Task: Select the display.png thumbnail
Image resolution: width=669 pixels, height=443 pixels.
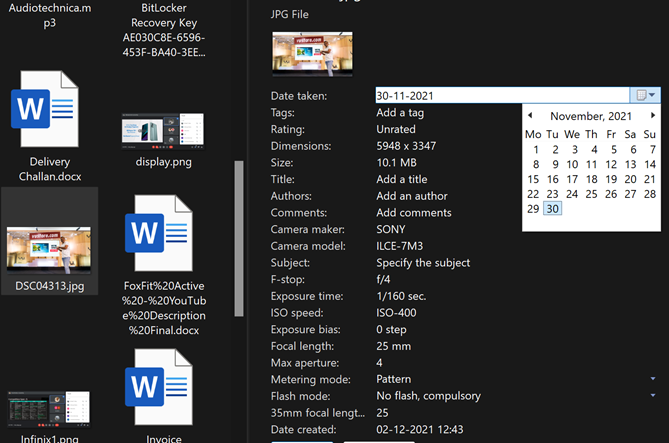Action: point(163,131)
